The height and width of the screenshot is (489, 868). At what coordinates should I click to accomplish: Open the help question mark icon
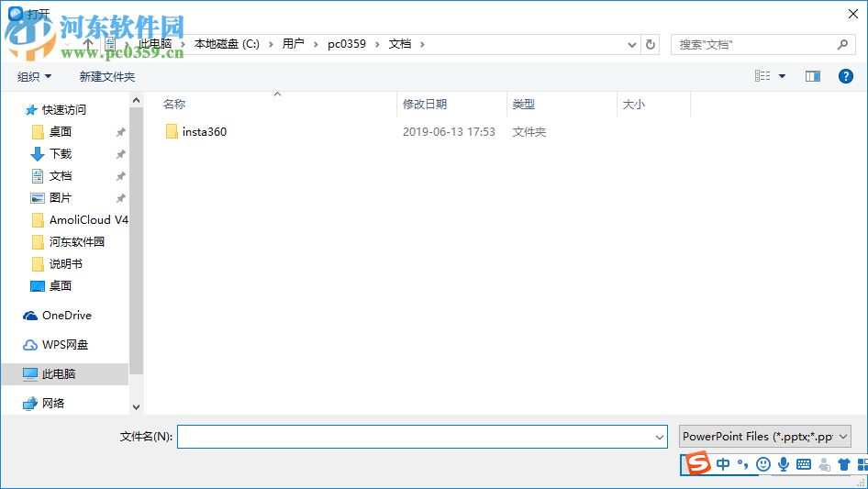tap(845, 76)
